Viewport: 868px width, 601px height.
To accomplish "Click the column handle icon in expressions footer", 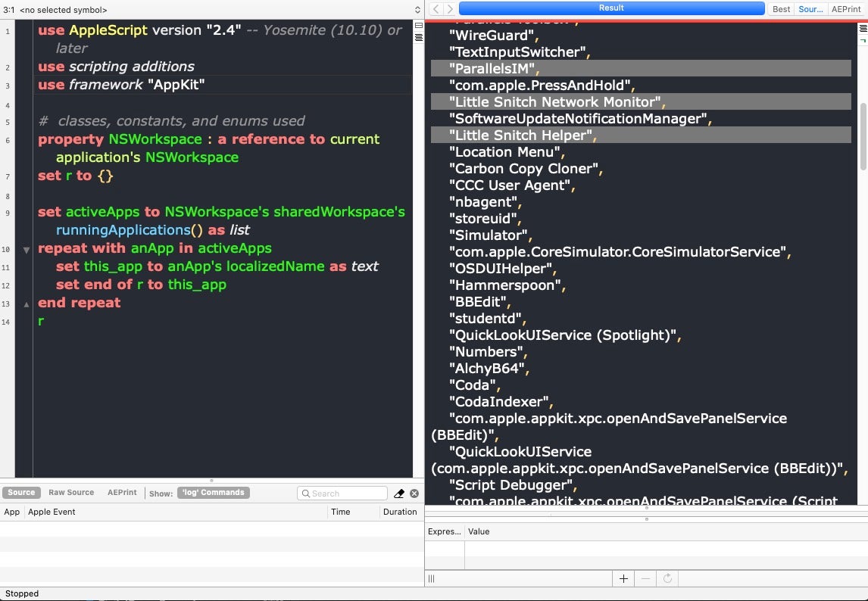I will coord(432,578).
